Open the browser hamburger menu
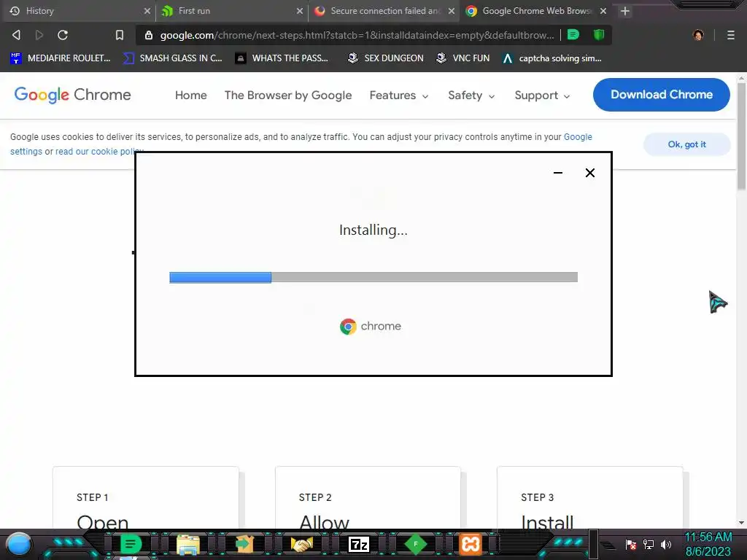This screenshot has width=747, height=560. 731,35
